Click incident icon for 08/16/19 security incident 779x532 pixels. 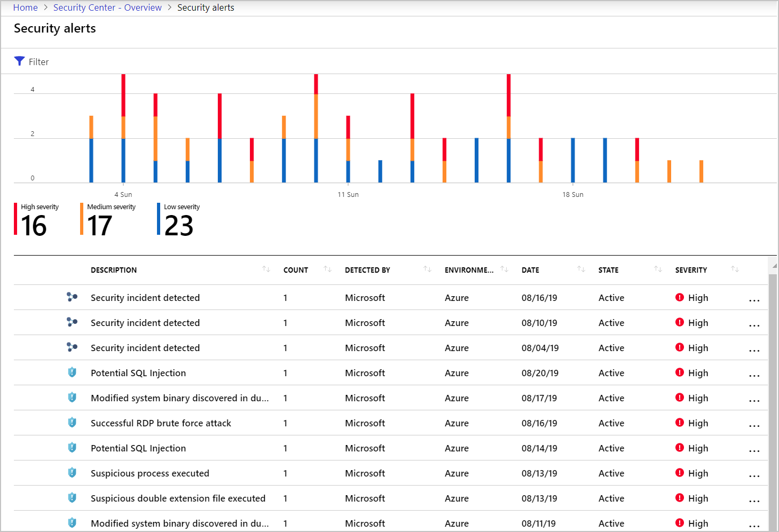click(72, 297)
